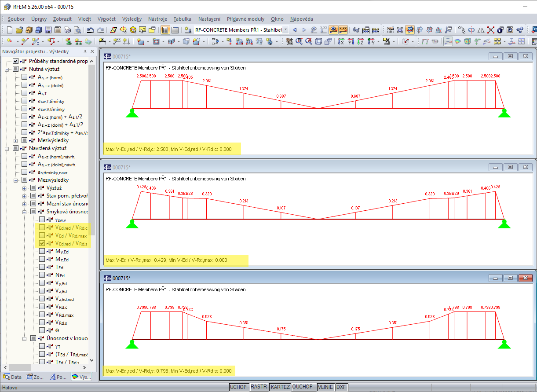This screenshot has width=537, height=392.
Task: Switch to the Zo... navigator tab
Action: 35,377
